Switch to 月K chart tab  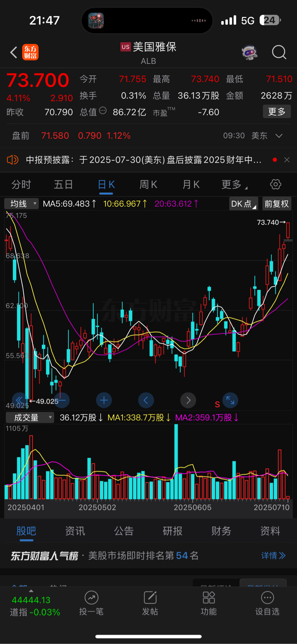tap(191, 184)
